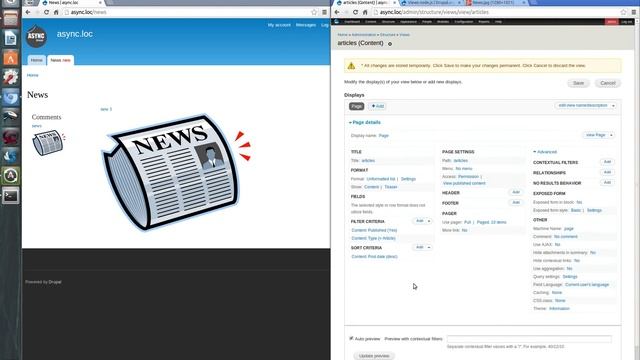
Task: Open Chromium browser icon in launcher
Action: click(x=11, y=97)
